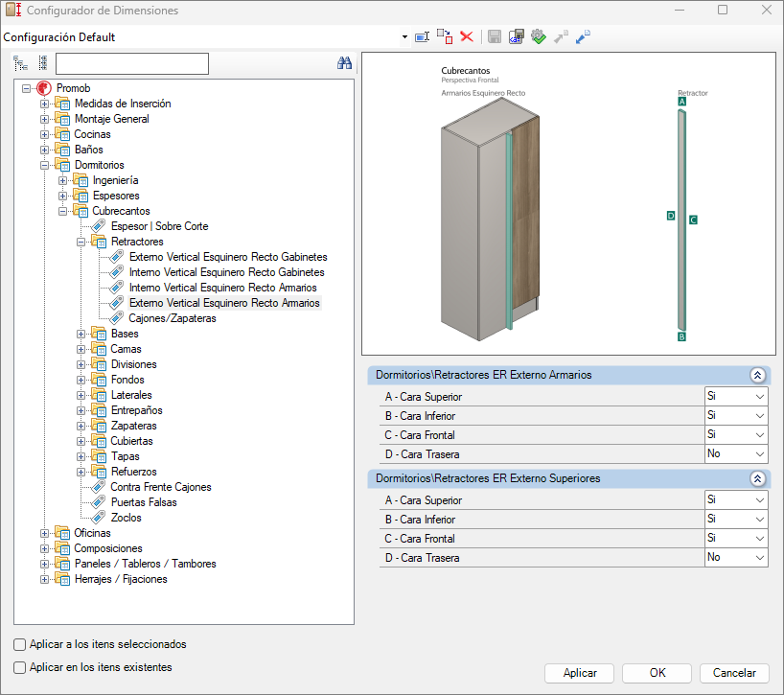Screen dimensions: 784x695
Task: Enable 'Aplicar a los itens seleccionados' checkbox
Action: pos(20,644)
